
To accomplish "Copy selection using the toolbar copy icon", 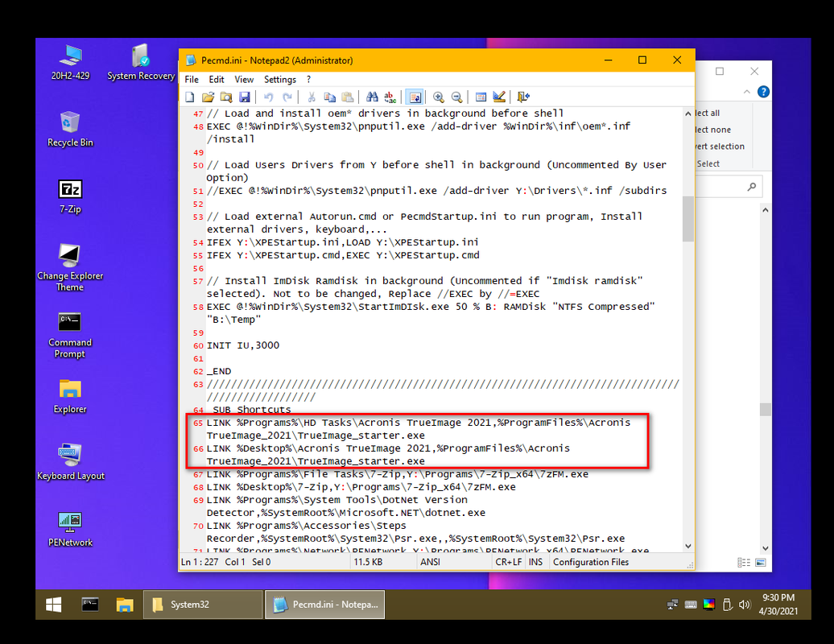I will pos(330,97).
